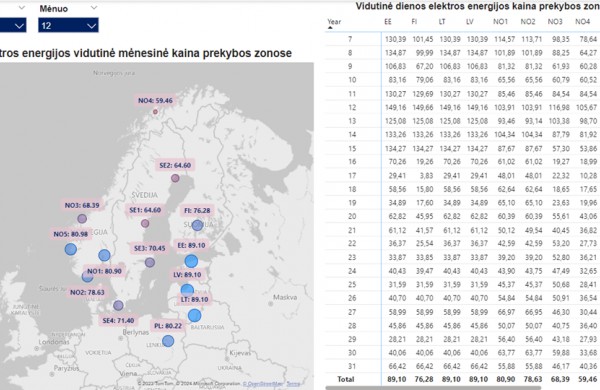600x390 pixels.
Task: Click the SE4: 71.40 map label
Action: [118, 320]
